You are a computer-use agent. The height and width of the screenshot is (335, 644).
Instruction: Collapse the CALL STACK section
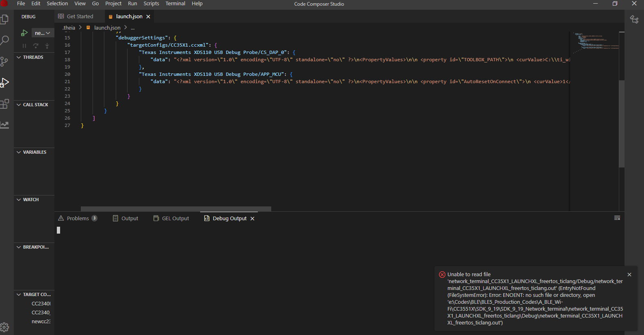click(x=19, y=105)
